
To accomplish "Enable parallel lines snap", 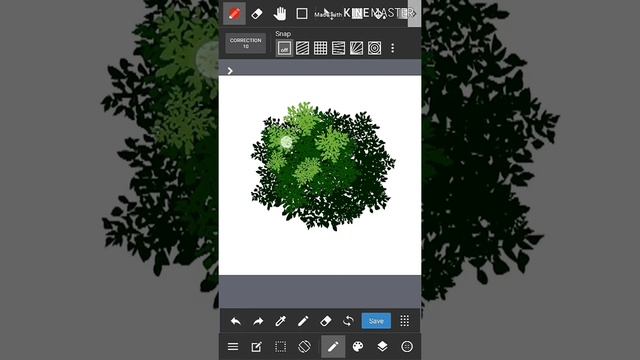I will (x=302, y=48).
